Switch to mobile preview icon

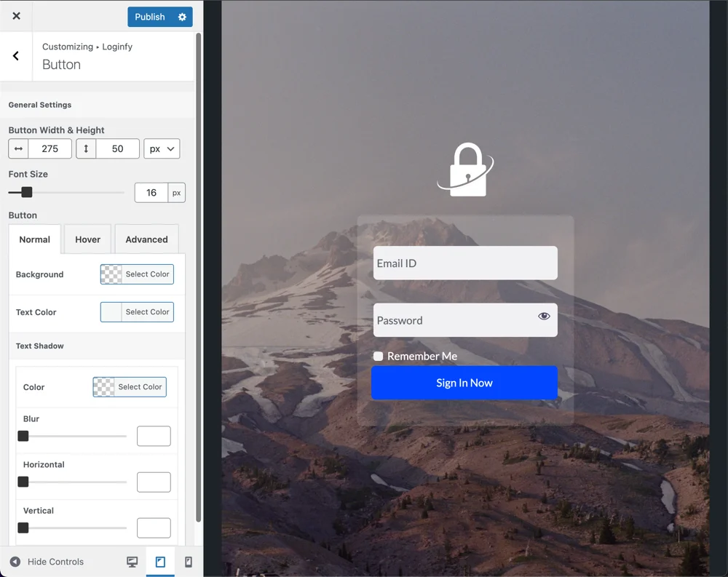(x=188, y=562)
